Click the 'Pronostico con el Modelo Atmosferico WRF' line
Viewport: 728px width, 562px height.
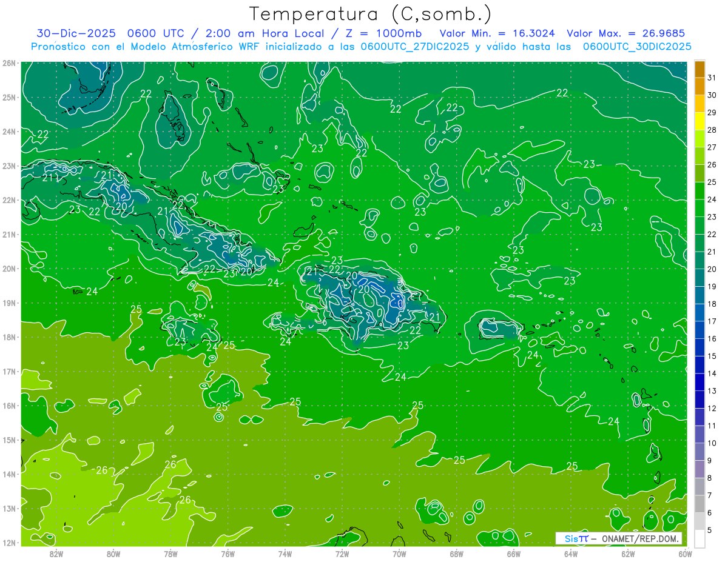click(361, 47)
